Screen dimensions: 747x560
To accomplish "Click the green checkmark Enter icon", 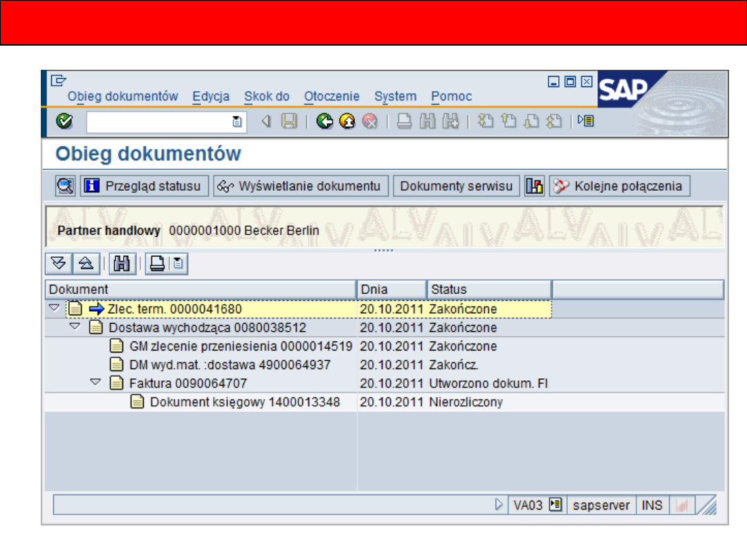I will [65, 122].
